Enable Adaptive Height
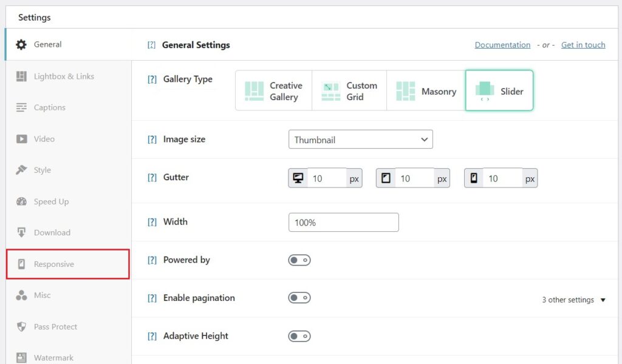The height and width of the screenshot is (364, 622). (x=299, y=335)
